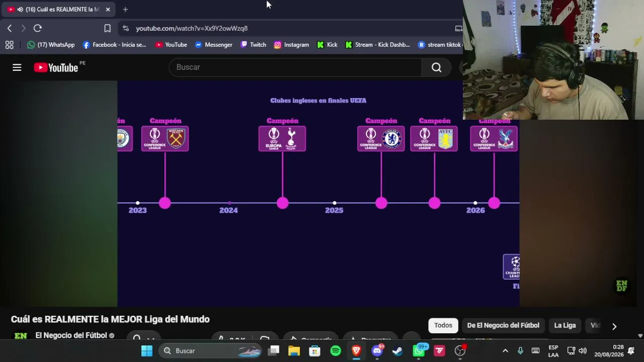Open a new browser tab
The height and width of the screenshot is (362, 644).
pyautogui.click(x=125, y=9)
